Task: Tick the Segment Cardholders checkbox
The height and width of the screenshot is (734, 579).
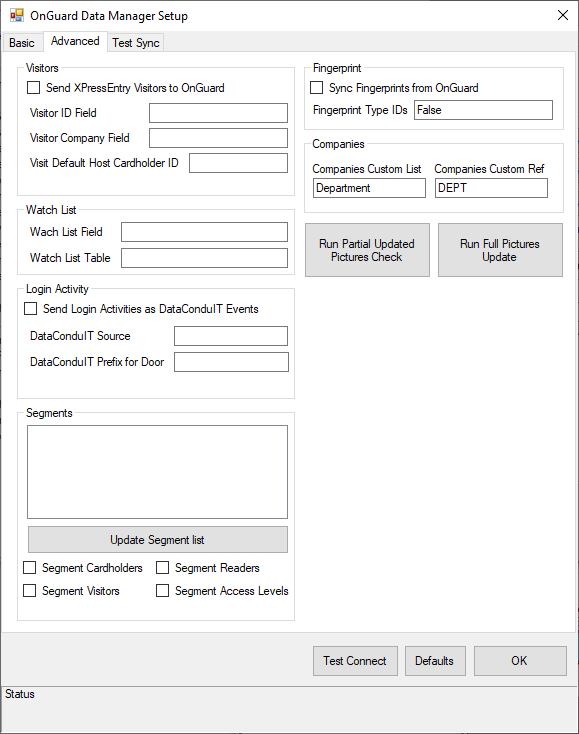Action: [30, 567]
